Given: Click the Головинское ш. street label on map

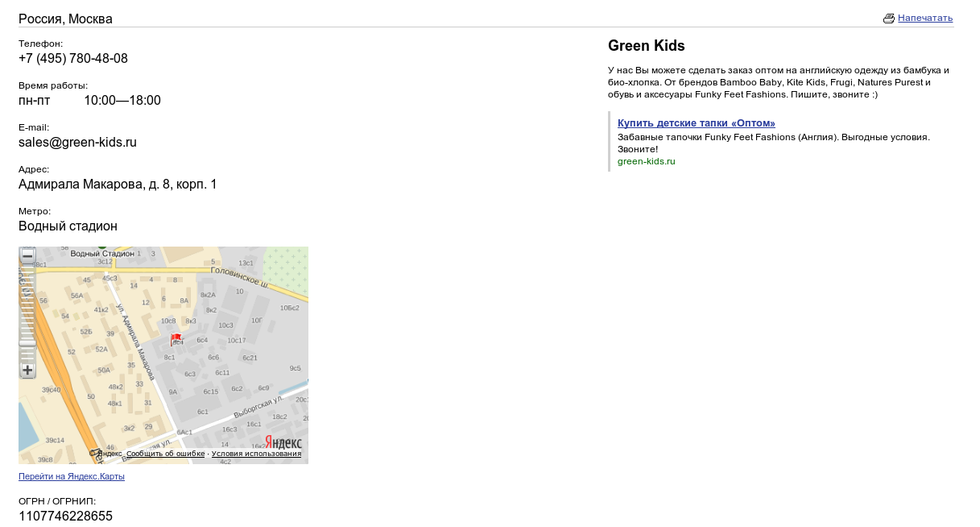Looking at the screenshot, I should tap(239, 278).
